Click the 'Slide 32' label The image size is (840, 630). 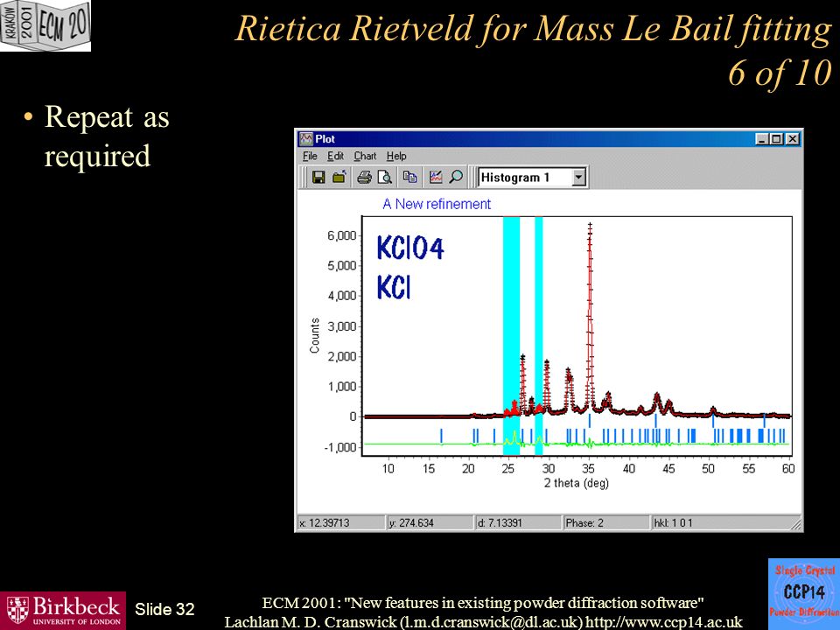pos(164,610)
